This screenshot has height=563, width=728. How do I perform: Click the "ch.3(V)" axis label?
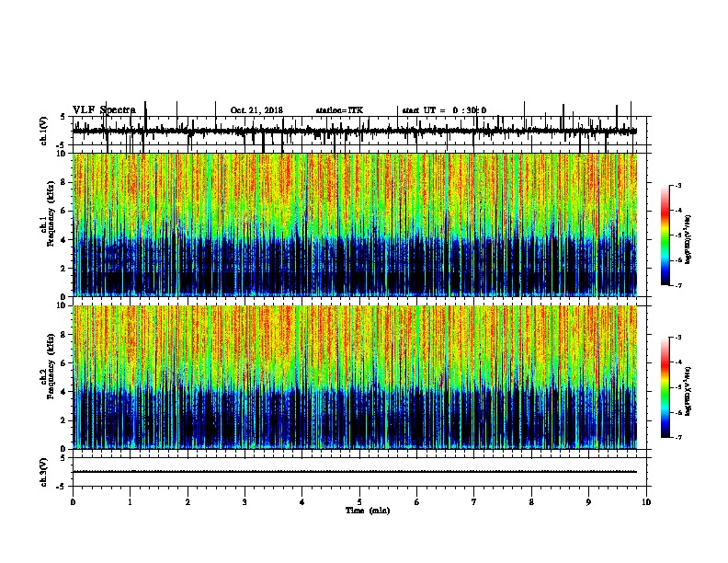[x=43, y=472]
